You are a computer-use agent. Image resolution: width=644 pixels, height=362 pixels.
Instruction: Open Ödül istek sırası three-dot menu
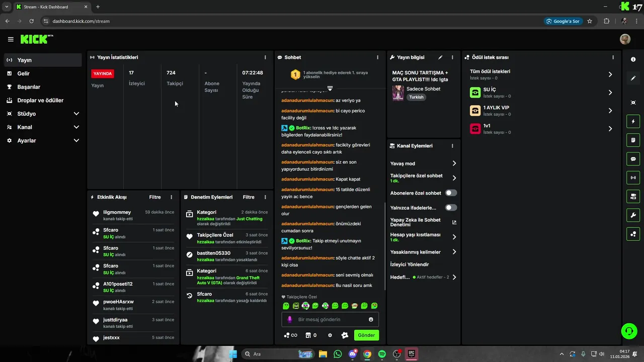[613, 57]
